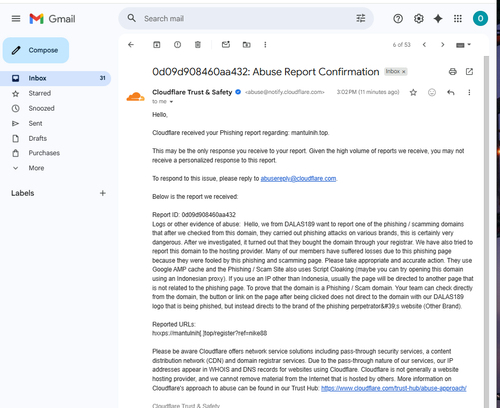
Task: Open the Cloudflare trust-hub abuse-approach link
Action: tap(394, 388)
